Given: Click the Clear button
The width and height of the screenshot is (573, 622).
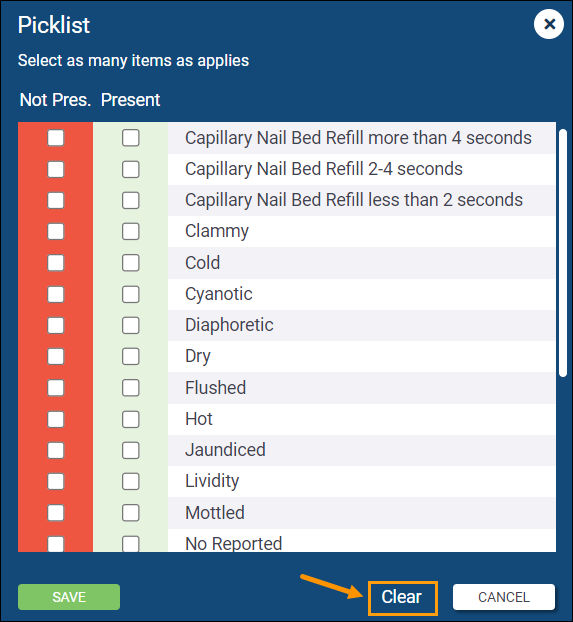Looking at the screenshot, I should [402, 598].
